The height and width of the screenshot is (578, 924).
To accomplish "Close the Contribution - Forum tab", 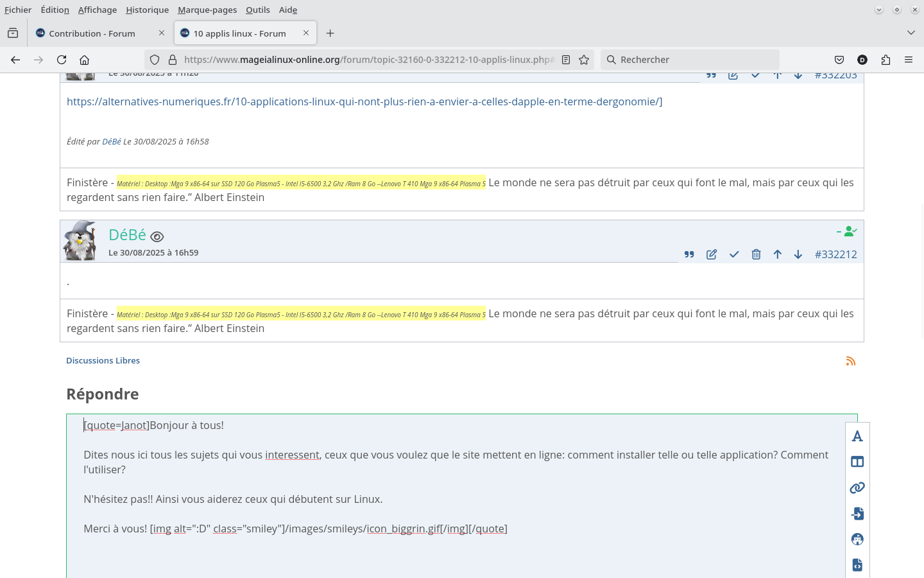I will (x=162, y=33).
